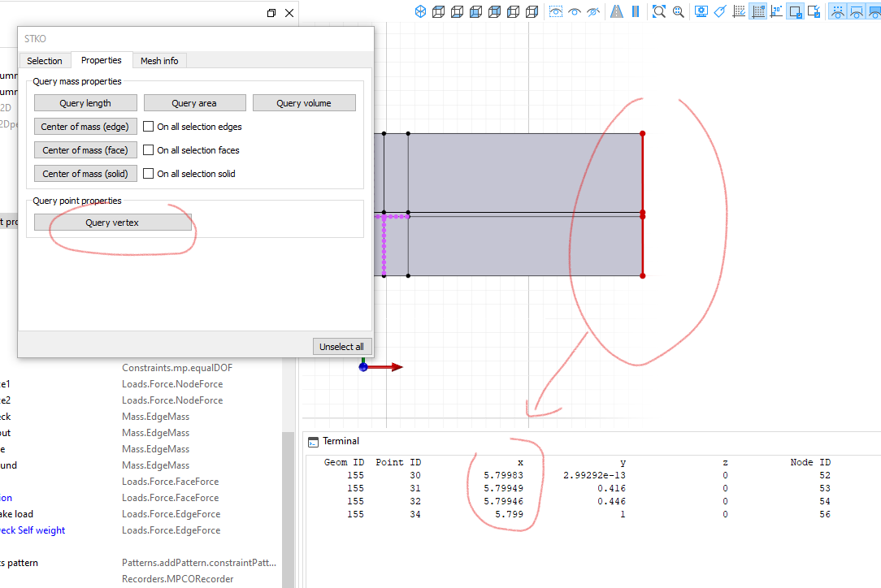The image size is (881, 588).
Task: Click the Unselect all button
Action: [341, 347]
